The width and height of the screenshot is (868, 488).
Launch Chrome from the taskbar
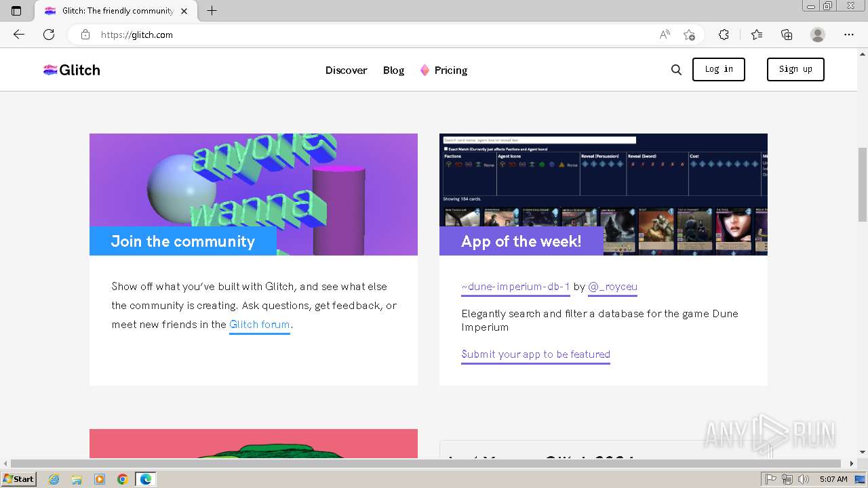[123, 479]
